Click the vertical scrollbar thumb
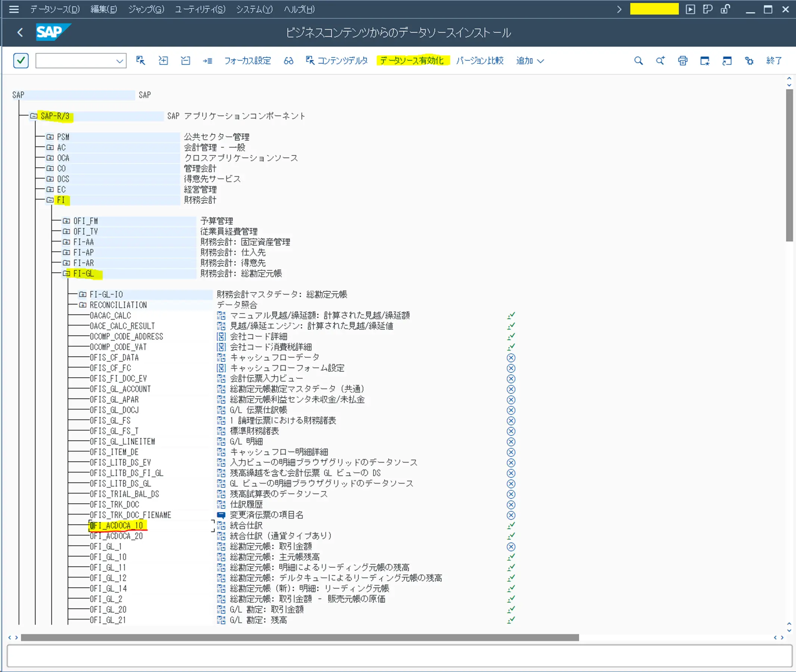The width and height of the screenshot is (796, 672). click(x=790, y=165)
